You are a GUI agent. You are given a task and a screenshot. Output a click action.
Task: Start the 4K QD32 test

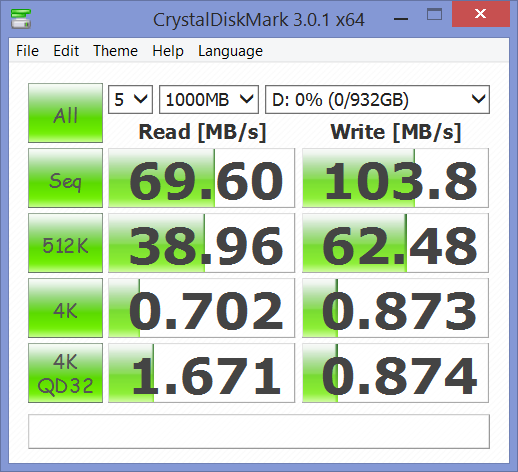[x=65, y=373]
